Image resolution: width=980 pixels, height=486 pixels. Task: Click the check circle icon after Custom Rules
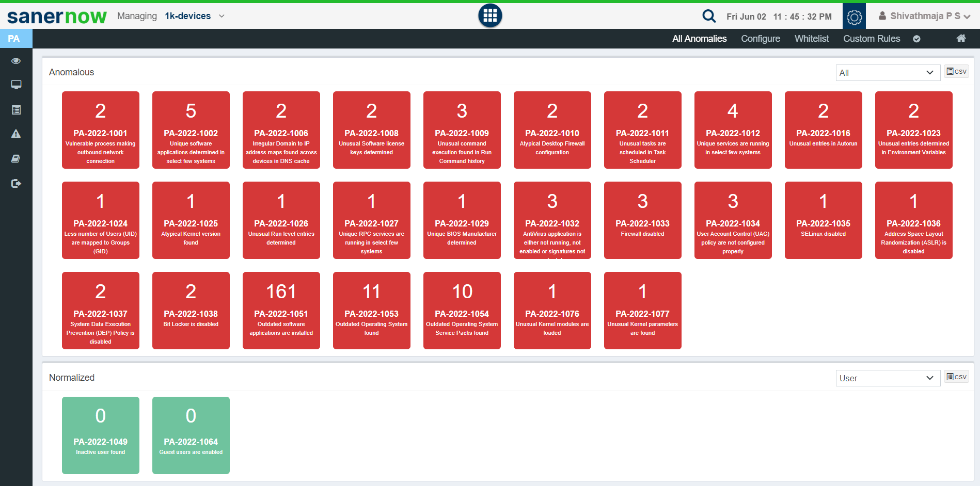point(916,39)
